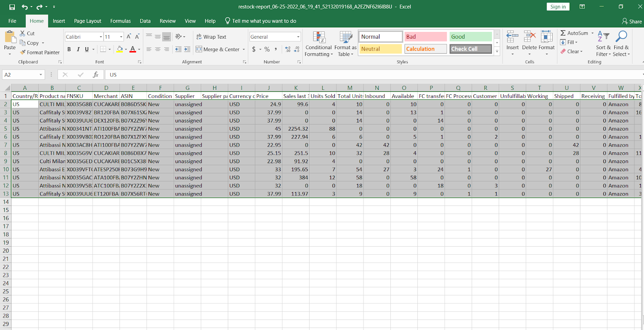Click the Format Painter brush icon
Screen dimensions: 644x330
pos(23,52)
